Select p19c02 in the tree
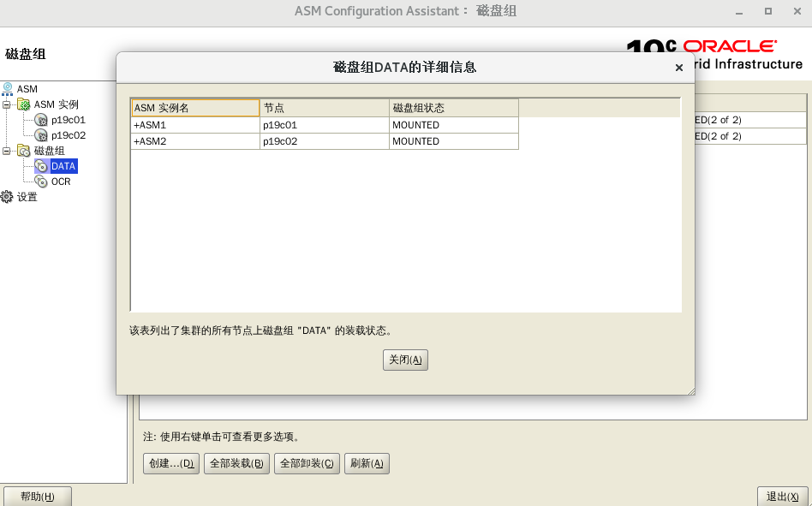This screenshot has width=812, height=506. click(69, 135)
